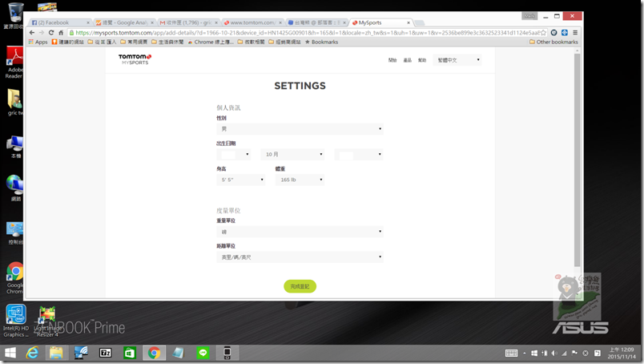
Task: Close the Facebook tab
Action: point(88,22)
